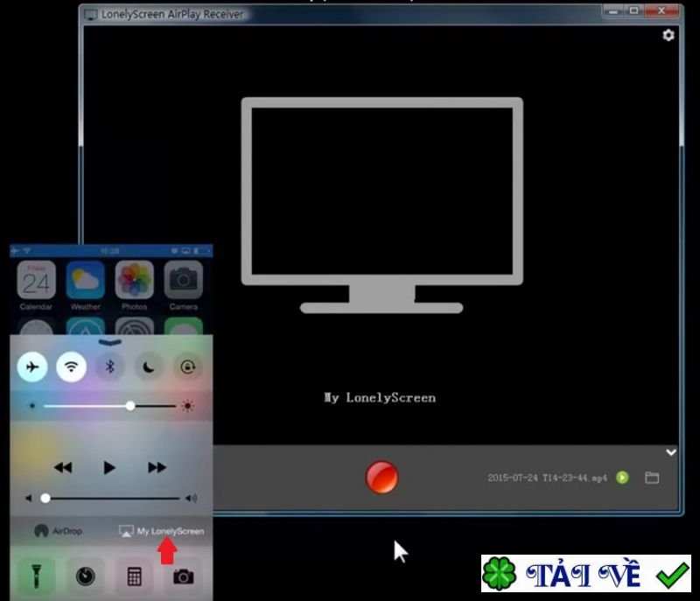700x601 pixels.
Task: Open the Camera app on home screen
Action: [x=184, y=285]
